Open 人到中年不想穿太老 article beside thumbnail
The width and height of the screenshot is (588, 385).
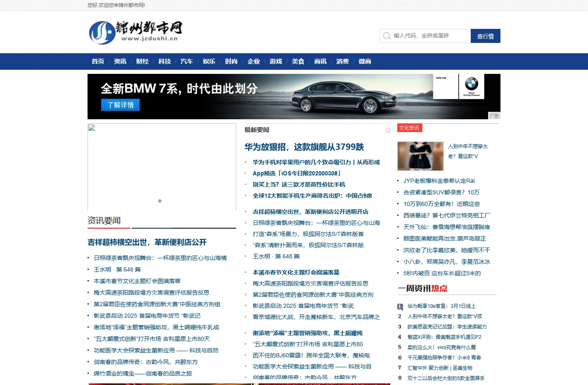[x=468, y=151]
